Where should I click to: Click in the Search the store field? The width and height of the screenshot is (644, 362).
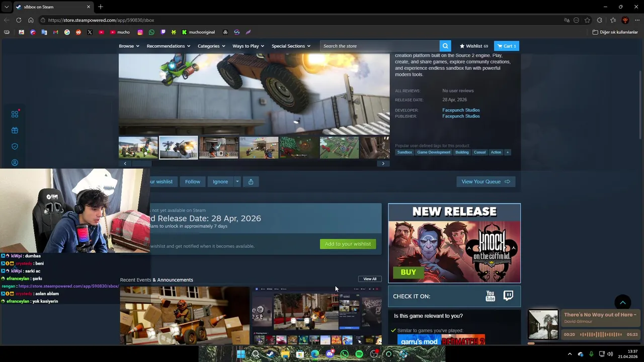click(379, 46)
